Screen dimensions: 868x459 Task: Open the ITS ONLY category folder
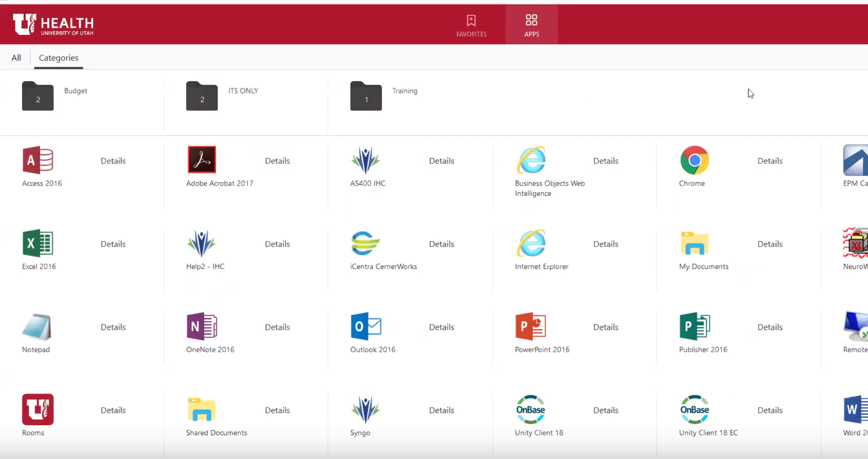(202, 96)
